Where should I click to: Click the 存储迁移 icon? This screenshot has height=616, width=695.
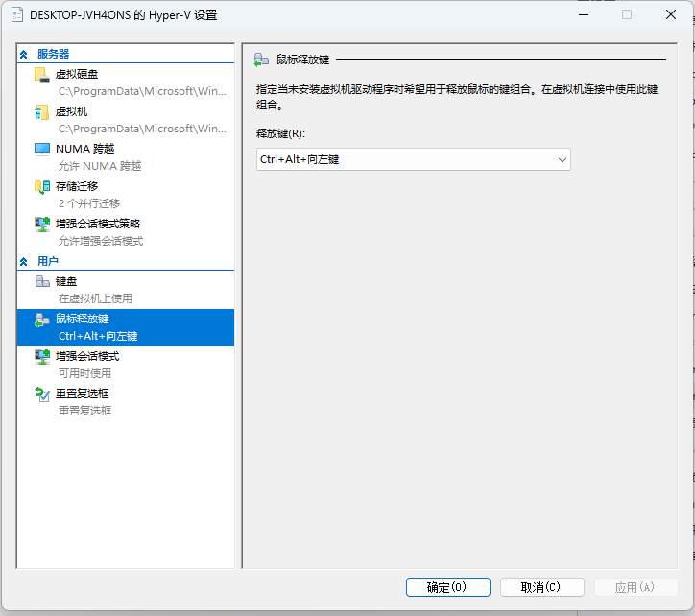point(42,187)
